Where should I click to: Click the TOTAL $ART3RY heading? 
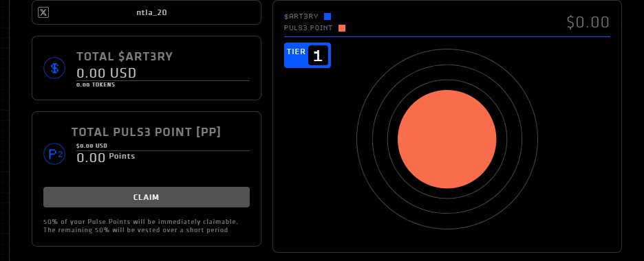(125, 57)
